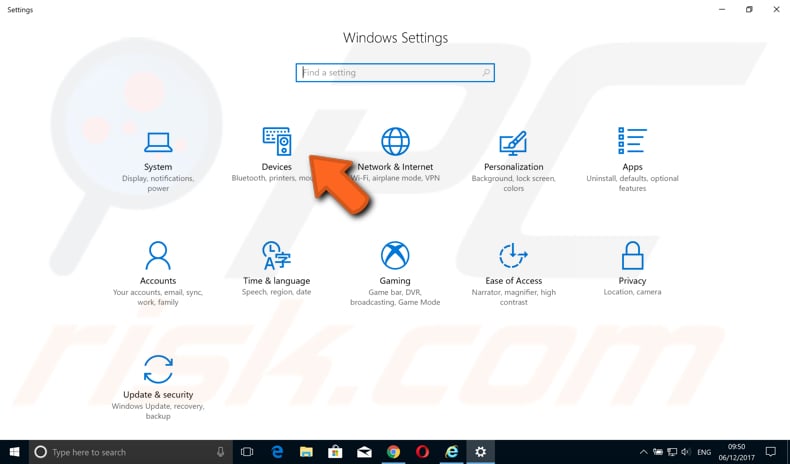Click the battery icon in the system tray
This screenshot has width=790, height=464.
(x=657, y=452)
